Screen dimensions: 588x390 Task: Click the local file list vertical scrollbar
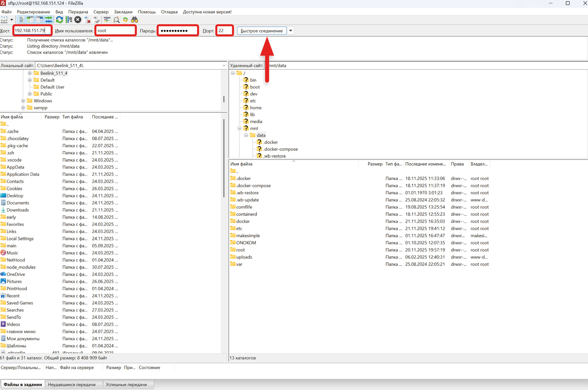tap(224, 157)
